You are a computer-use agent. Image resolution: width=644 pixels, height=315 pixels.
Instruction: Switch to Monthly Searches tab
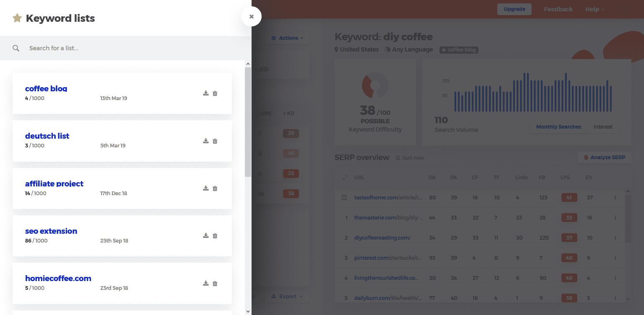[x=558, y=127]
